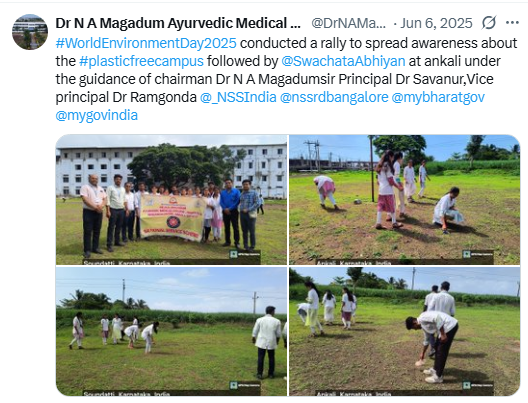This screenshot has height=403, width=528.
Task: View the group photo with yellow banner
Action: coord(171,200)
